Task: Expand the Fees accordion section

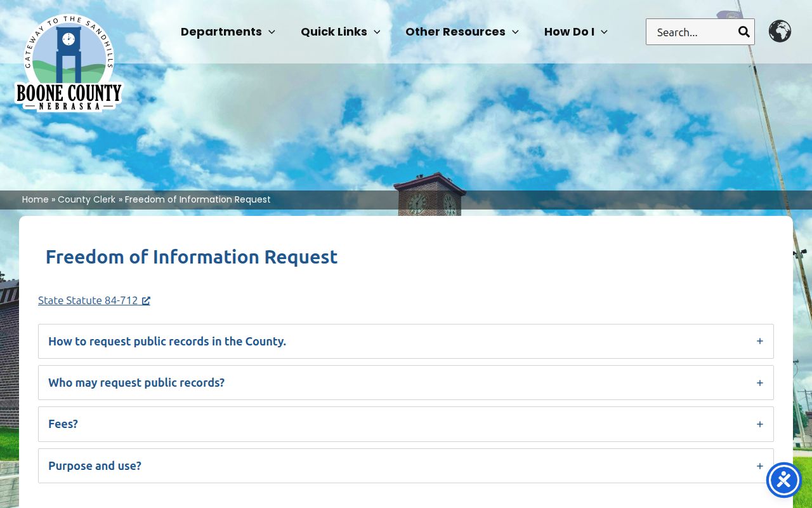Action: 406,424
